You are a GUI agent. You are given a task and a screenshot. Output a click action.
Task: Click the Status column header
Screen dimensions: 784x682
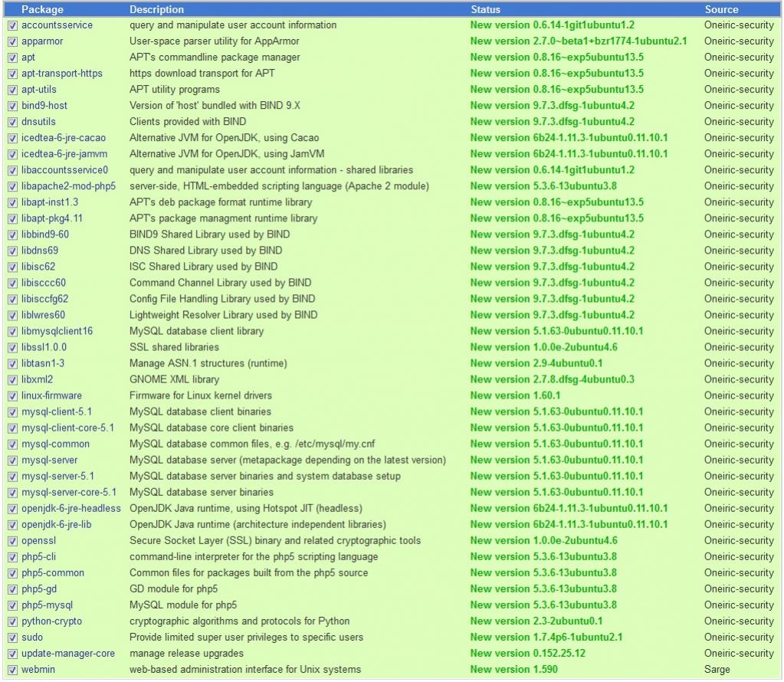pyautogui.click(x=485, y=9)
